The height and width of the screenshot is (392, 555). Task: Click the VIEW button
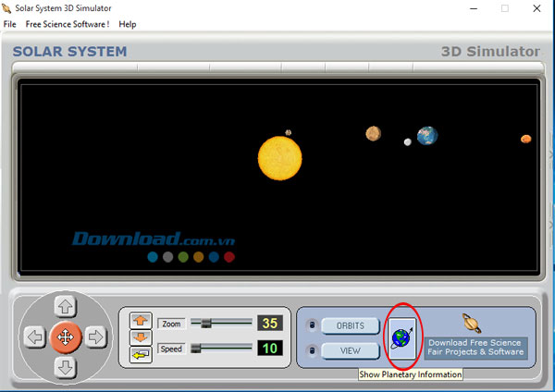pyautogui.click(x=351, y=350)
